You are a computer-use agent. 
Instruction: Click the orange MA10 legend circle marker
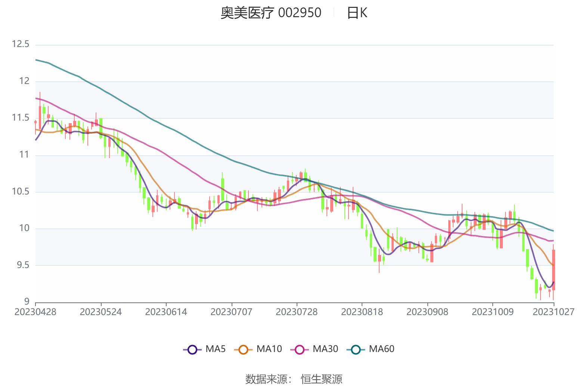pos(243,349)
